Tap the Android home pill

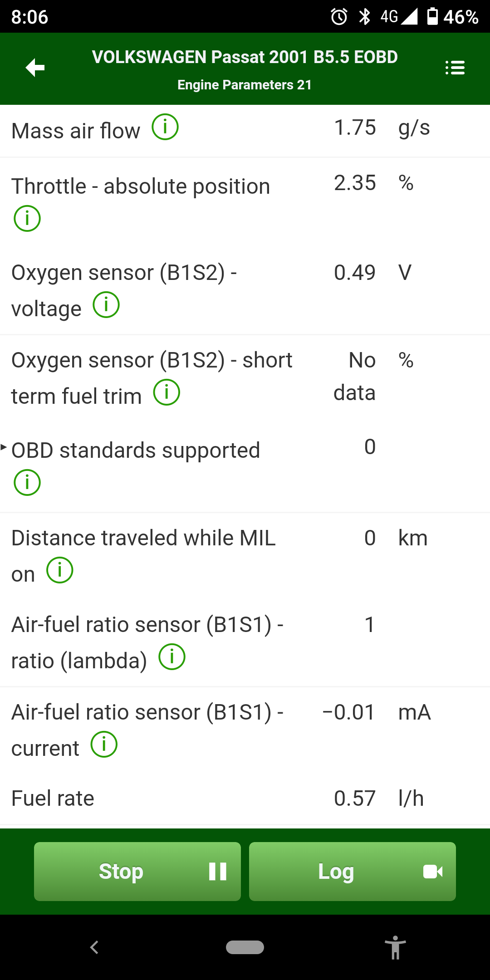(x=245, y=947)
